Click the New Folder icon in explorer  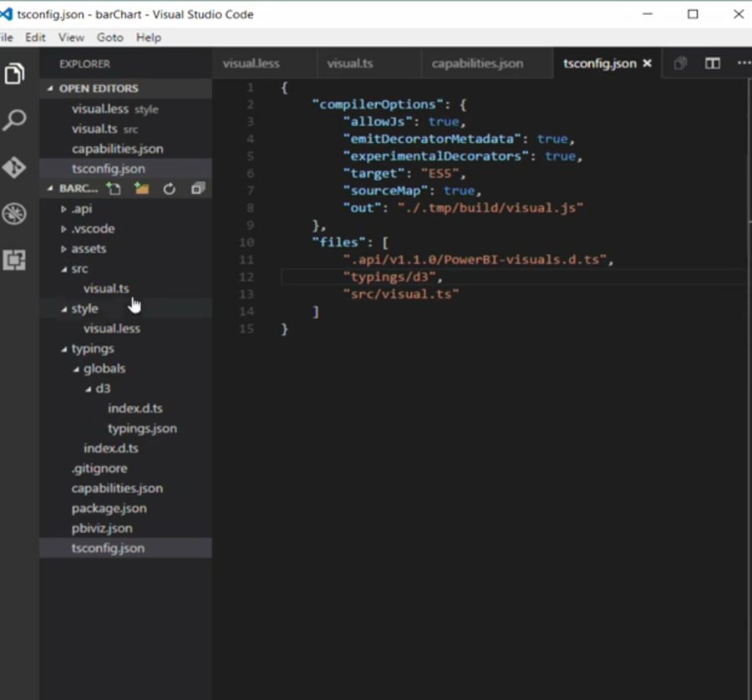click(141, 189)
